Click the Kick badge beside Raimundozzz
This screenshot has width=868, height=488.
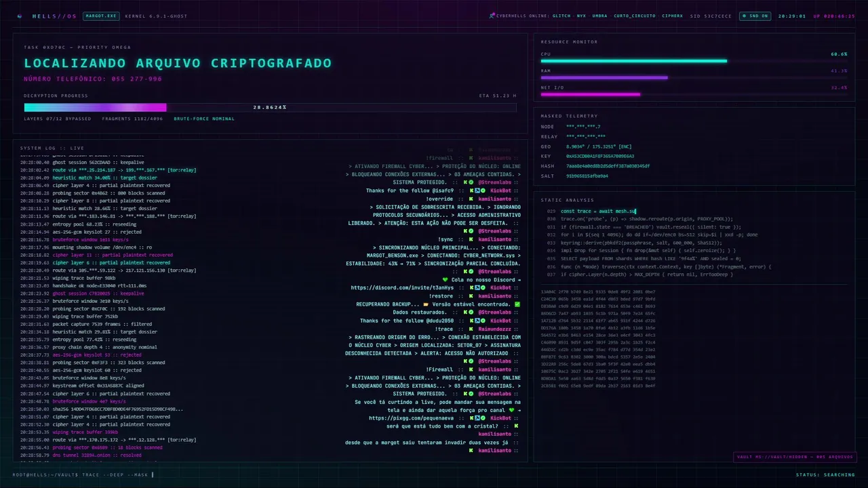[470, 329]
